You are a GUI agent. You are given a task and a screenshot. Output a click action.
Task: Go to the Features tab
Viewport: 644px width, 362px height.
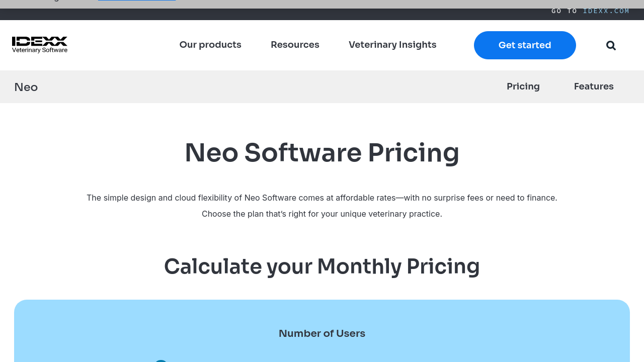pyautogui.click(x=594, y=86)
